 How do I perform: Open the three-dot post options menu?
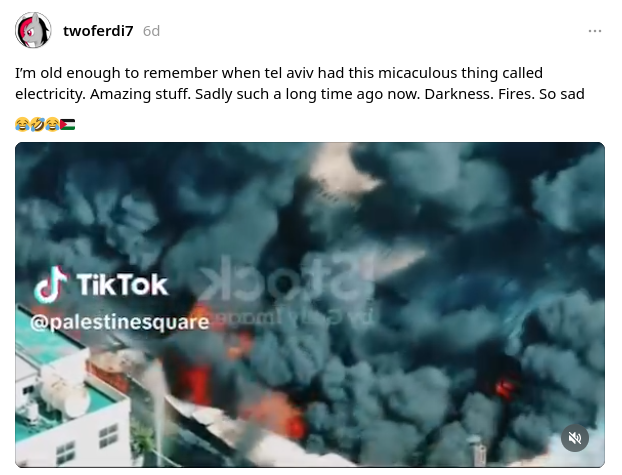tap(595, 31)
